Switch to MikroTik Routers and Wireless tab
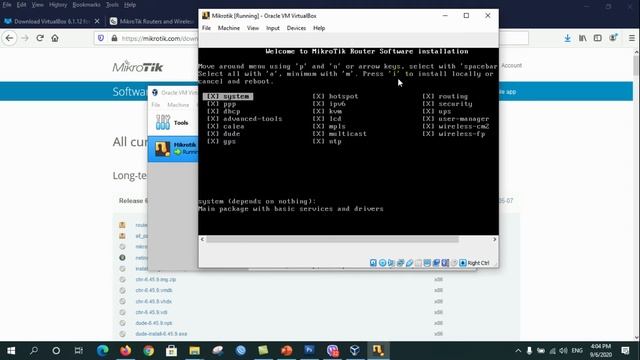Viewport: 640px width, 360px height. 153,21
